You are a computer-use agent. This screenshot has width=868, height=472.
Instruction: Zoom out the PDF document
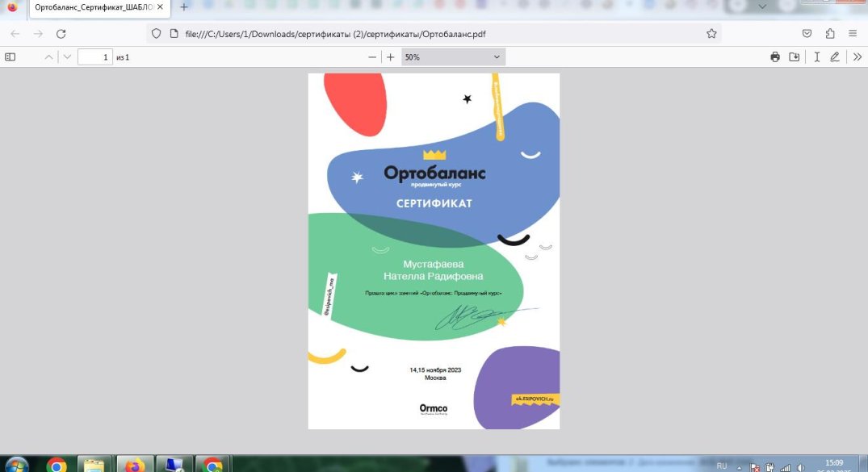point(372,57)
